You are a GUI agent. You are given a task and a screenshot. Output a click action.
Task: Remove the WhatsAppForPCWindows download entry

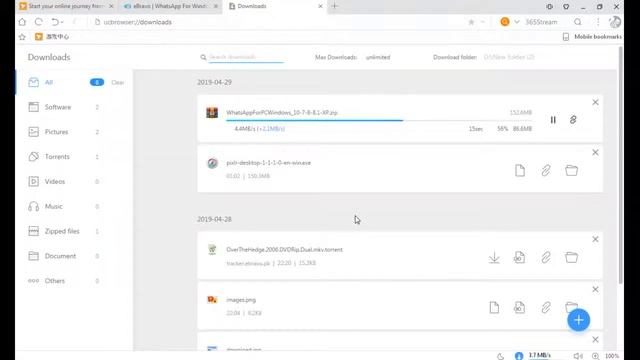[596, 102]
